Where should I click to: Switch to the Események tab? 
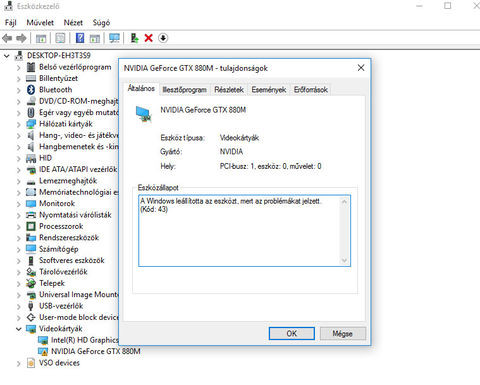[x=269, y=90]
